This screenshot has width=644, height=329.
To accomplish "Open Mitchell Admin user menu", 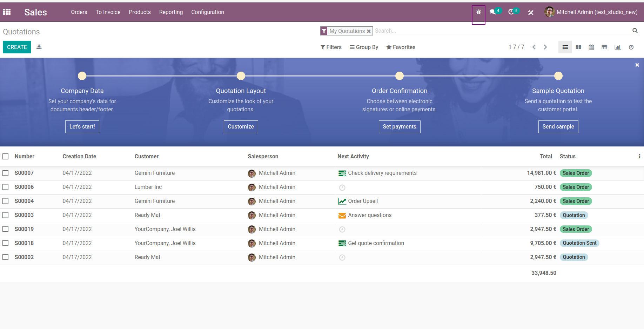I will coord(591,12).
